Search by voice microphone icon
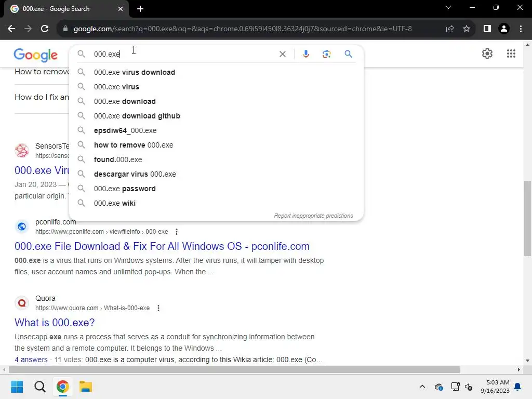 [x=305, y=54]
